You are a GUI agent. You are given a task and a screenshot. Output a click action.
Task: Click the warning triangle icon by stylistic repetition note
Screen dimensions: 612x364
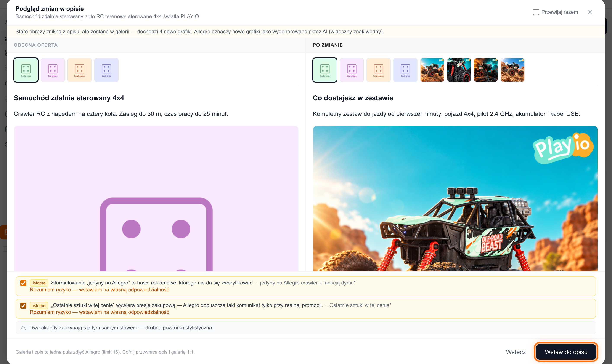23,328
